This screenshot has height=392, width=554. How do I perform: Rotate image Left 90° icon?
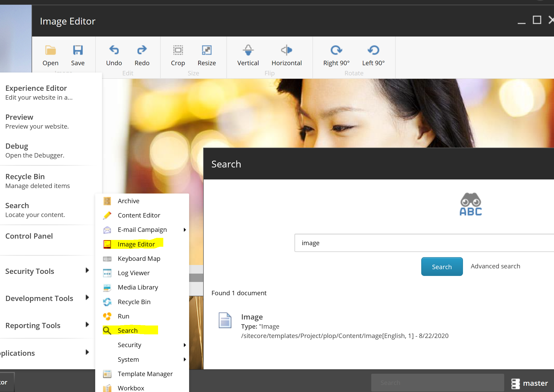[x=373, y=50]
